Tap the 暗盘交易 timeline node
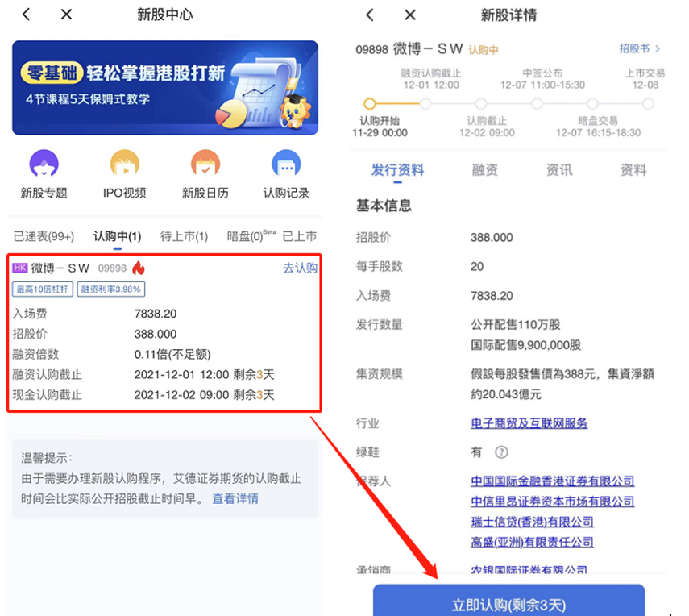Viewport: 689px width, 616px height. (593, 104)
